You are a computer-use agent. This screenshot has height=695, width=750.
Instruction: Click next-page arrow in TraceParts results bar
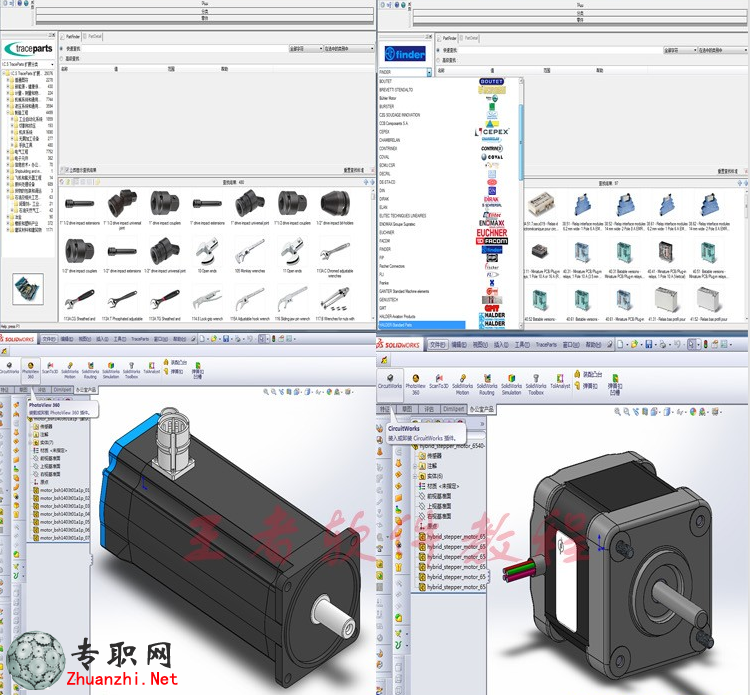tap(372, 182)
